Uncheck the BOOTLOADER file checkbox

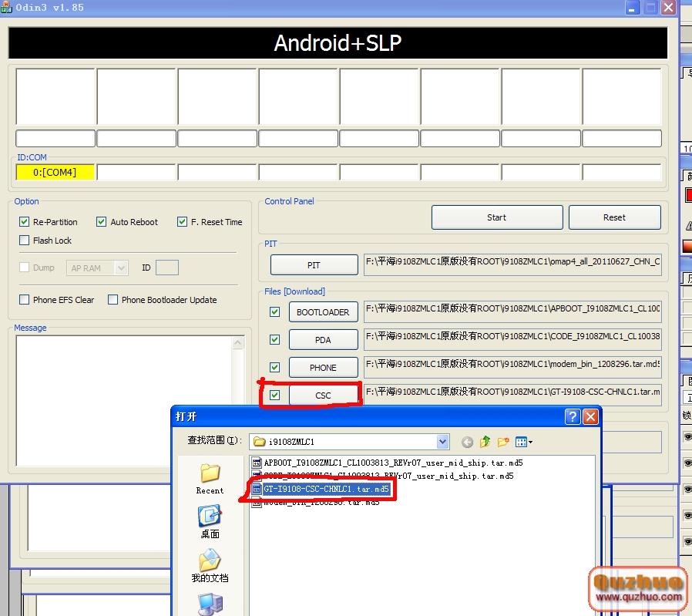274,312
